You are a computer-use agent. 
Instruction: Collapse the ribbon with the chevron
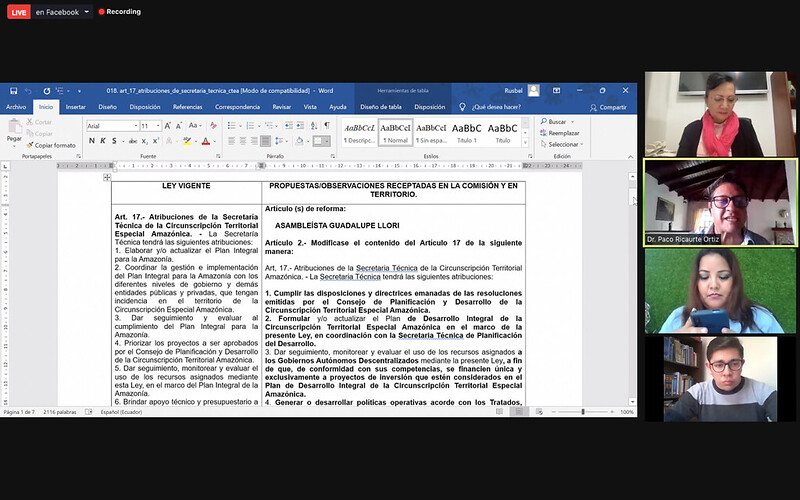(631, 157)
